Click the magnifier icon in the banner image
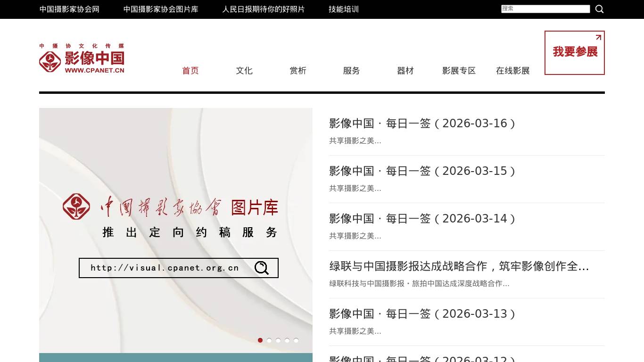Viewport: 644px width, 362px height. point(261,268)
